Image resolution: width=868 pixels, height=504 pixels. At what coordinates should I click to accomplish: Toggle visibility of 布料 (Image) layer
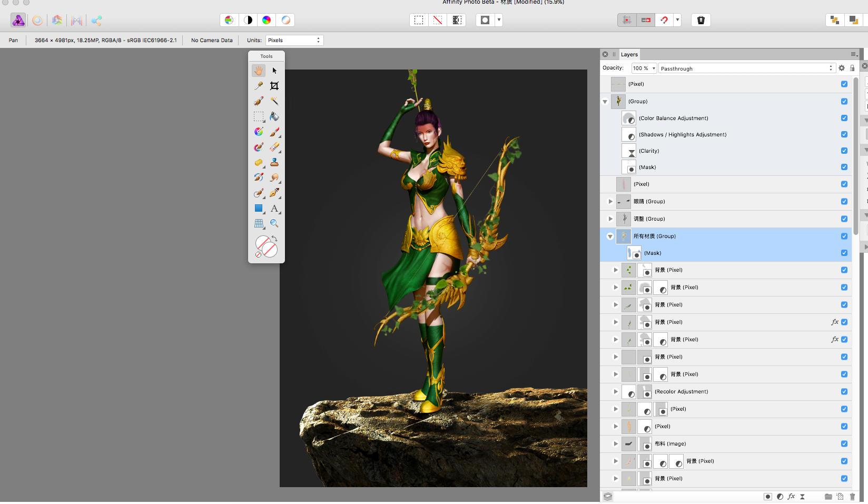point(844,443)
